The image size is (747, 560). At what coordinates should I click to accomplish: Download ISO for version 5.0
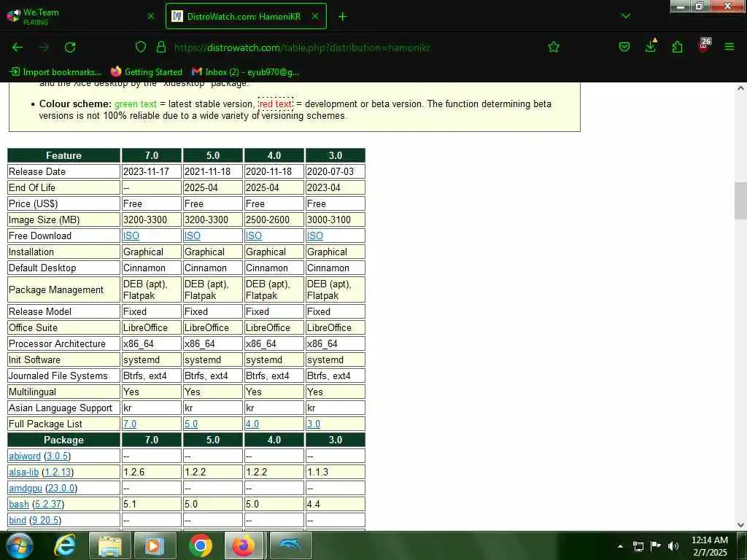(193, 236)
